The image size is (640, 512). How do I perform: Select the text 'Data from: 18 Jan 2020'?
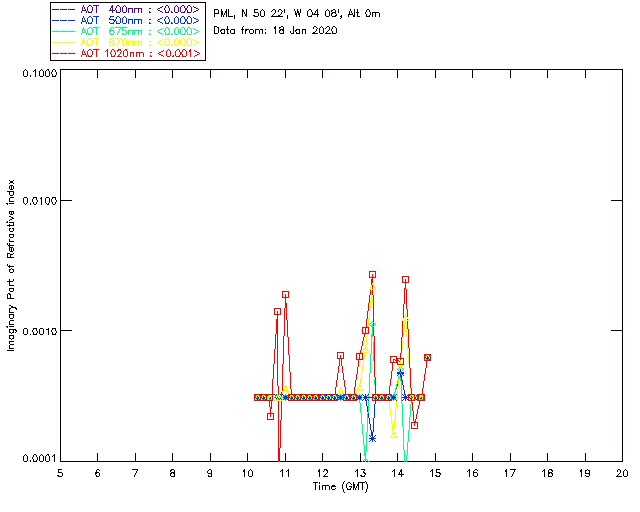coord(276,31)
